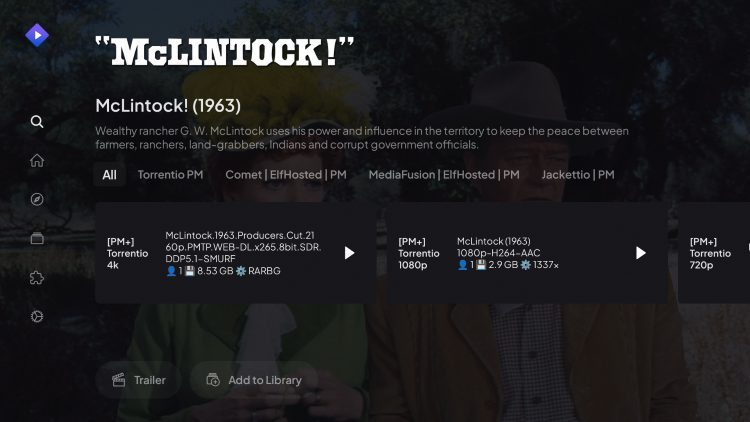This screenshot has height=422, width=750.
Task: Click the Trailer button
Action: [x=139, y=380]
